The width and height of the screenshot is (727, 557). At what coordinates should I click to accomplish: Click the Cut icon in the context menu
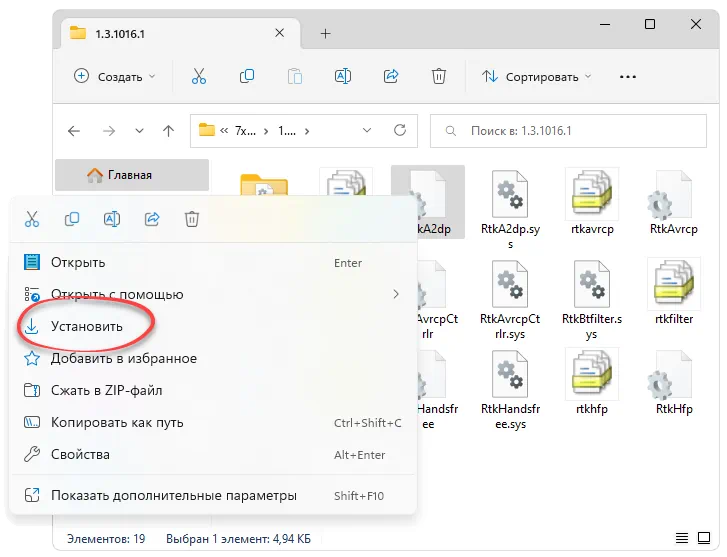click(x=32, y=219)
